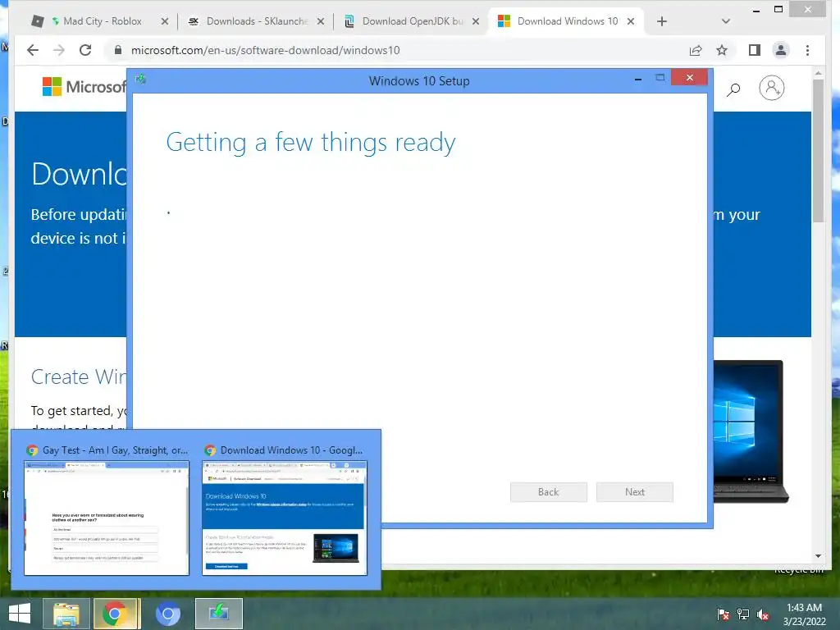Image resolution: width=840 pixels, height=630 pixels.
Task: Click the network tray icon
Action: click(743, 614)
